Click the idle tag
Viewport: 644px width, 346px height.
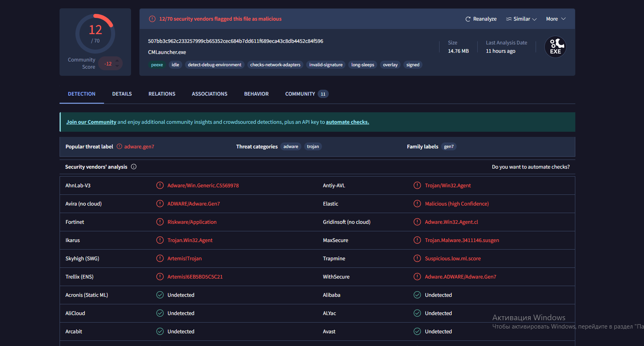point(175,65)
